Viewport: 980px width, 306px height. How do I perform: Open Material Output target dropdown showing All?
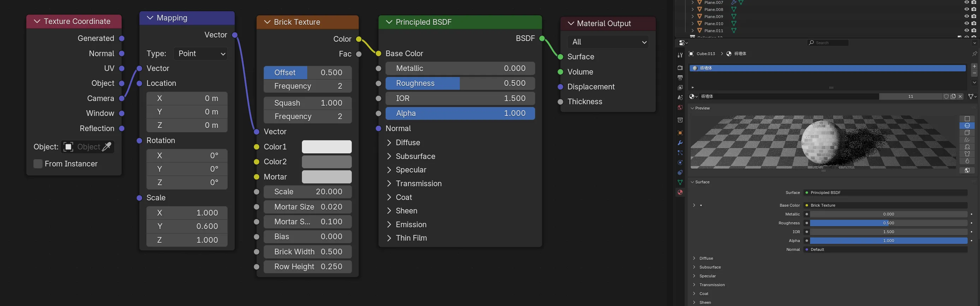[x=608, y=42]
